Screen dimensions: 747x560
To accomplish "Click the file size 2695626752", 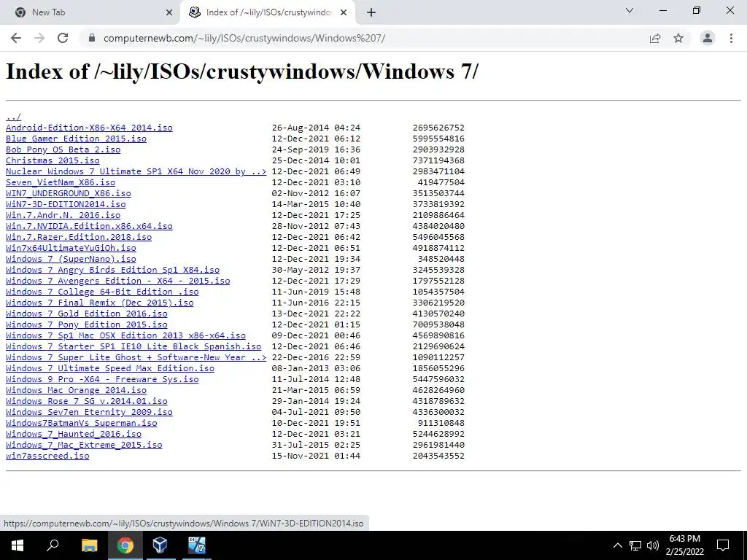I will [438, 128].
